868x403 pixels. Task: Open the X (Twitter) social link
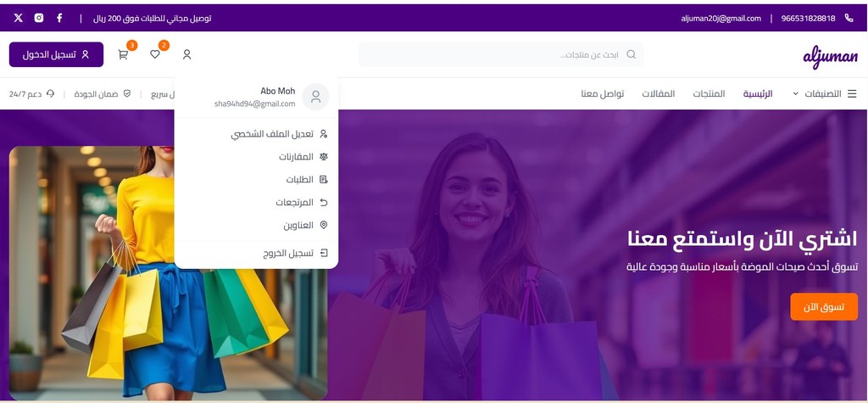[x=19, y=18]
